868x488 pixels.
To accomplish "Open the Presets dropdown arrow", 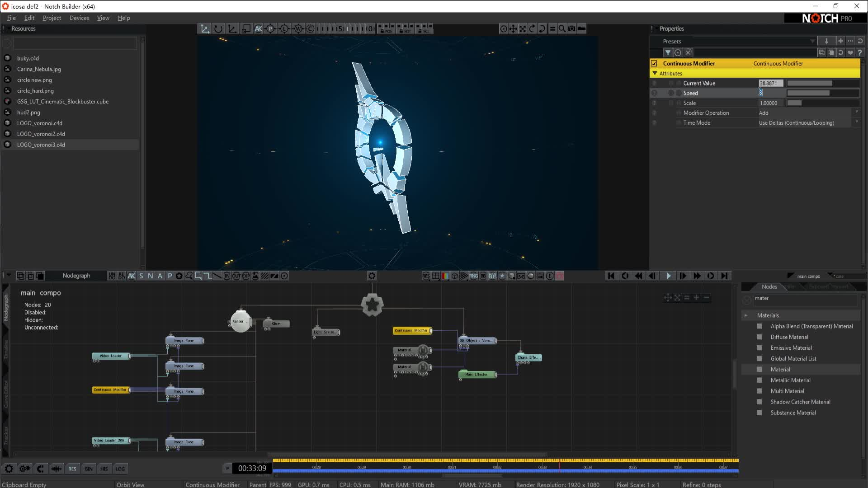I will click(812, 41).
